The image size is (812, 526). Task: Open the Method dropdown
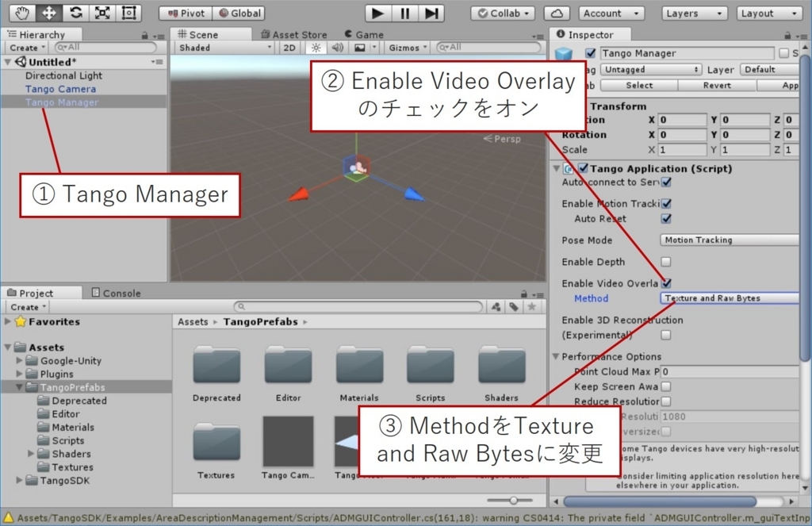tap(730, 298)
